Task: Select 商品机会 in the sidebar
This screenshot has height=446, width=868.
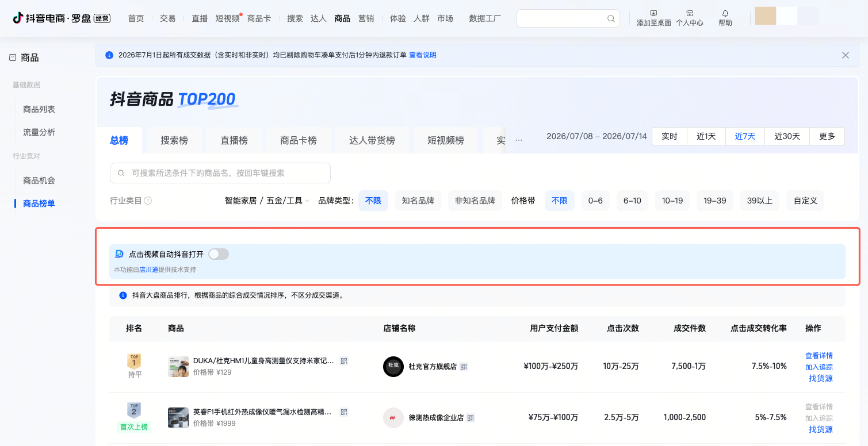Action: pos(39,180)
